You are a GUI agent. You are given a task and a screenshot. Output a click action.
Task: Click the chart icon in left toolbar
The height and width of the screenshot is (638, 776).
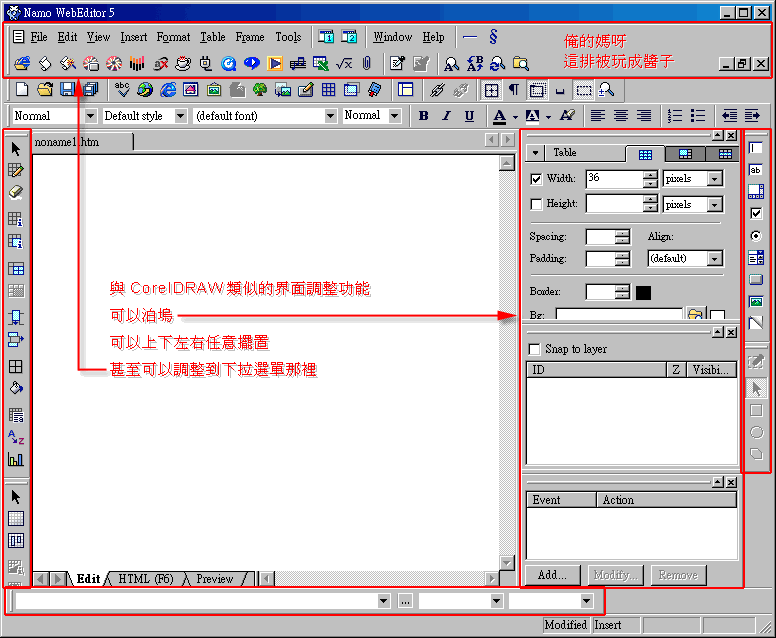point(16,459)
